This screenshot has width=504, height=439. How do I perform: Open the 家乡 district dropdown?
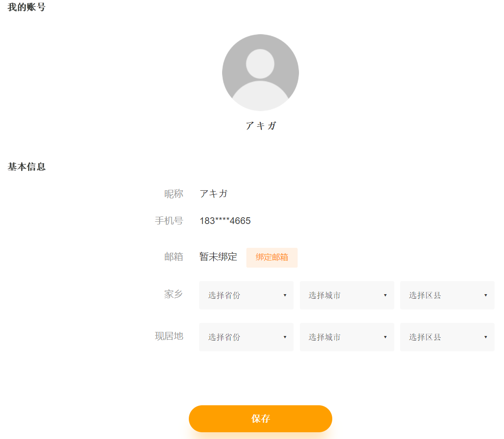(447, 296)
